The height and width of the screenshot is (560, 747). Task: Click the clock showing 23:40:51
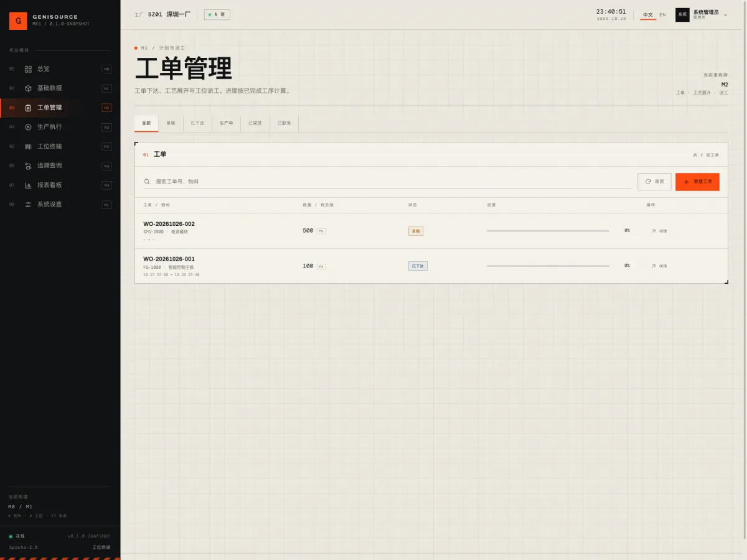click(x=611, y=12)
